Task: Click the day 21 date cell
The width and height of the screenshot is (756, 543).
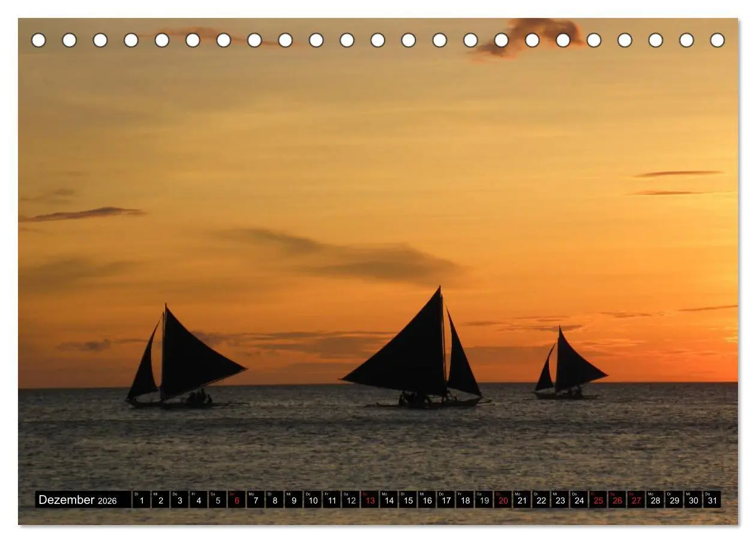Action: [521, 499]
